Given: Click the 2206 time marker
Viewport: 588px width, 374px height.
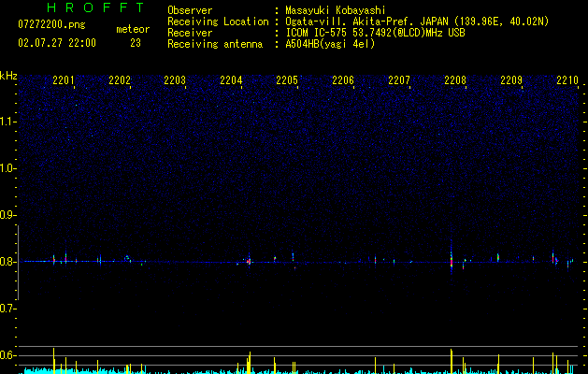Looking at the screenshot, I should [343, 79].
